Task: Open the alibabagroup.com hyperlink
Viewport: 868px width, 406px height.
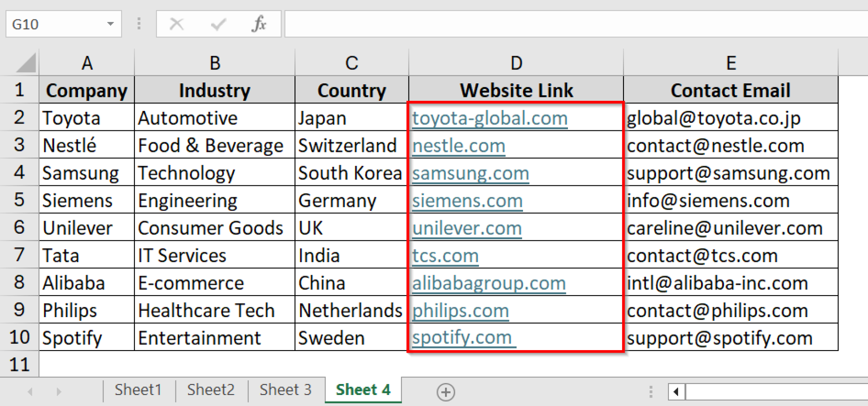Action: pos(489,282)
